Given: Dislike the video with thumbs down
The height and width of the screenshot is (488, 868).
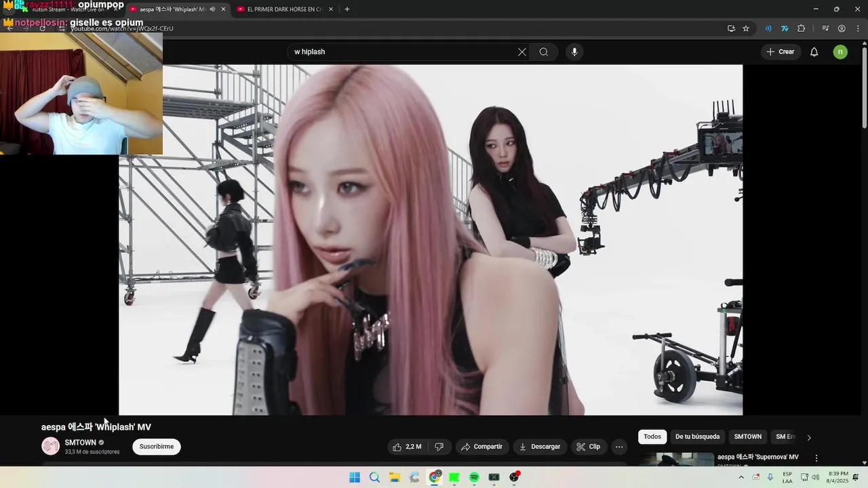Looking at the screenshot, I should coord(439,447).
